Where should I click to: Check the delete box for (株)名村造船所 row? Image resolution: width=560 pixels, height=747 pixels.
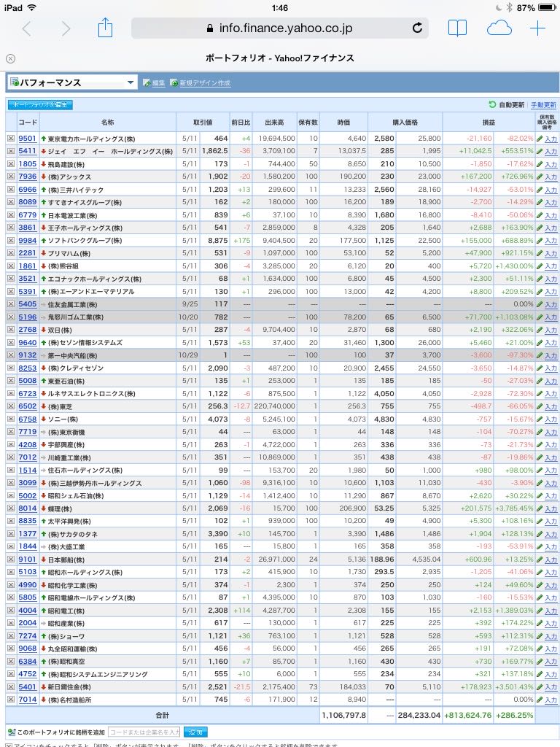10,700
